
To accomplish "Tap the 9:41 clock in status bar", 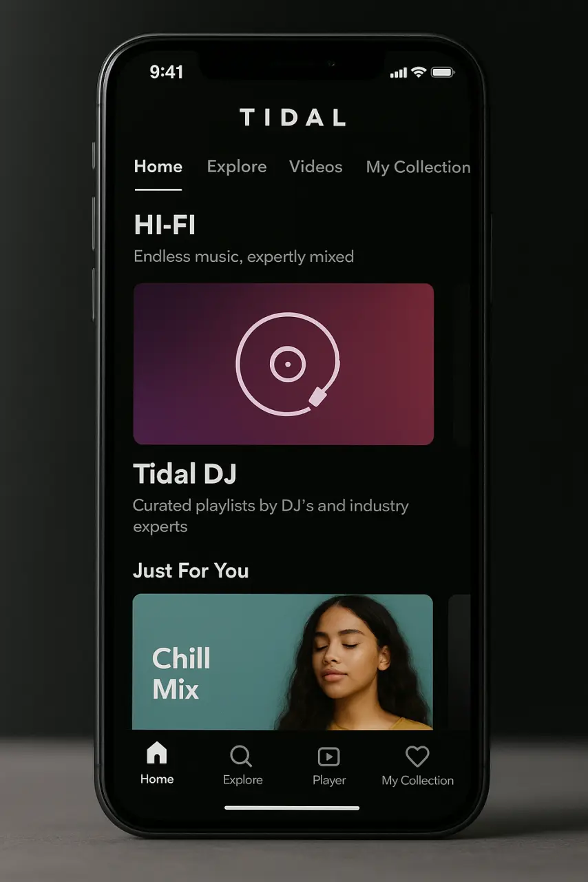I will tap(167, 72).
